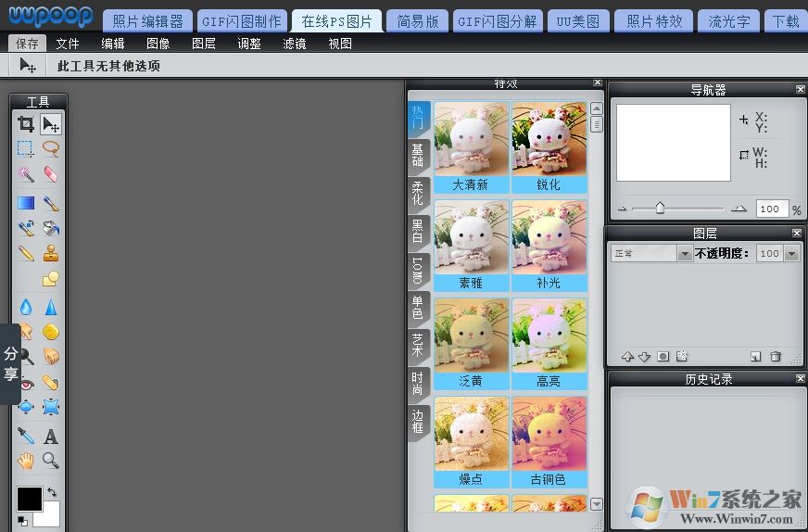Select the Lasso tool
808x532 pixels.
pos(51,149)
